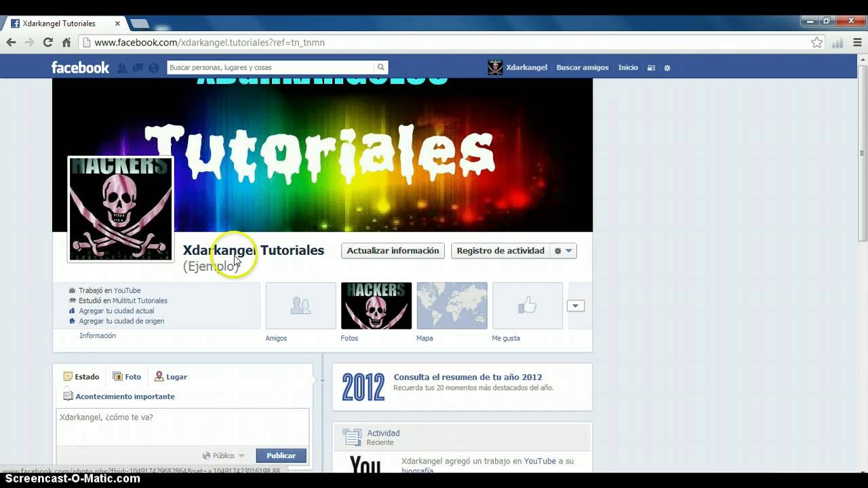Select the Estado composer tab
The image size is (868, 488).
[x=81, y=377]
